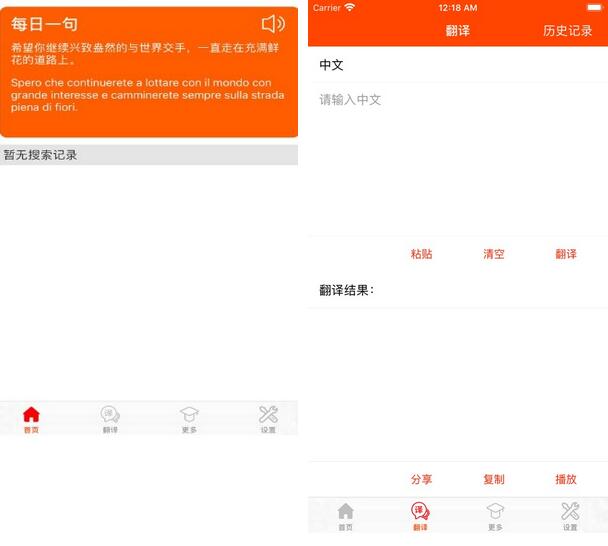The height and width of the screenshot is (546, 608).
Task: Tap the 每日一句 daily sentence card title
Action: pos(44,24)
